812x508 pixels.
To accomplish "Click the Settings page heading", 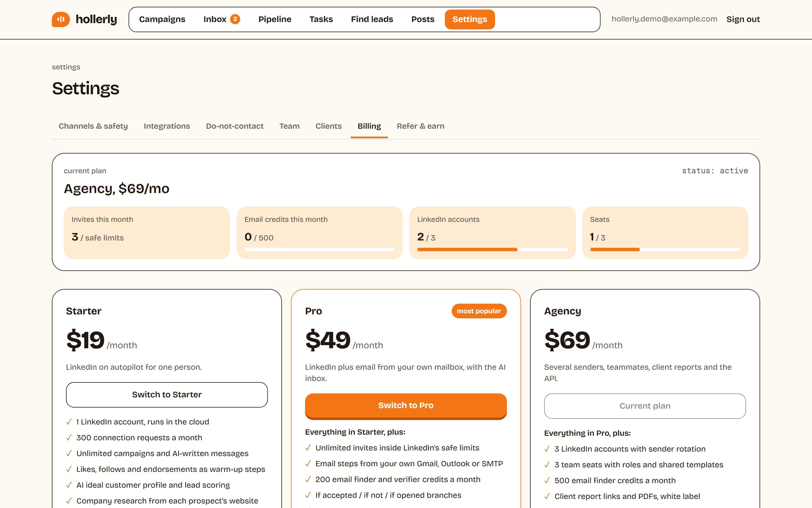I will pos(85,88).
